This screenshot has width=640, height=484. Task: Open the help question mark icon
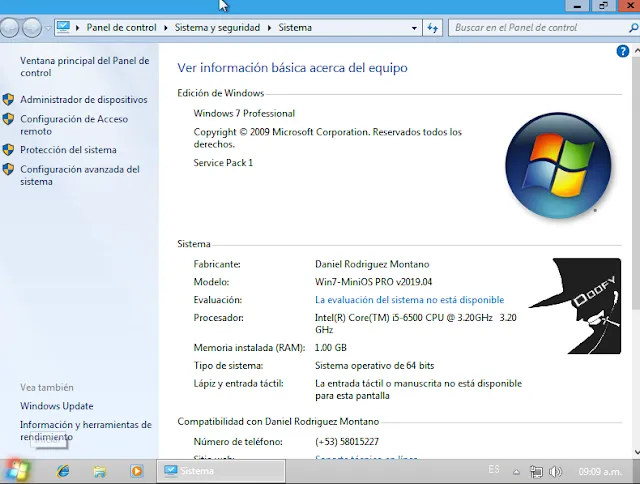(622, 51)
